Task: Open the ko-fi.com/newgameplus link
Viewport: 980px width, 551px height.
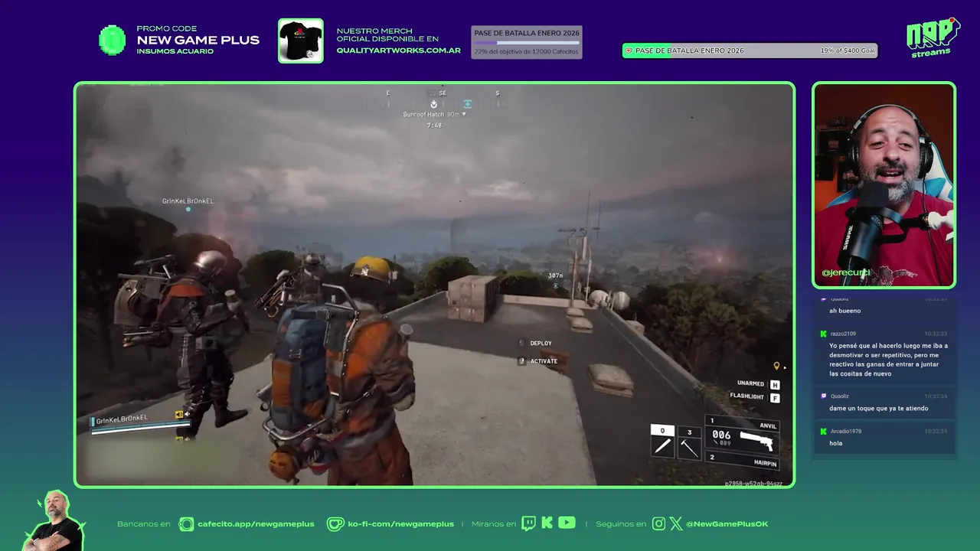Action: (400, 524)
